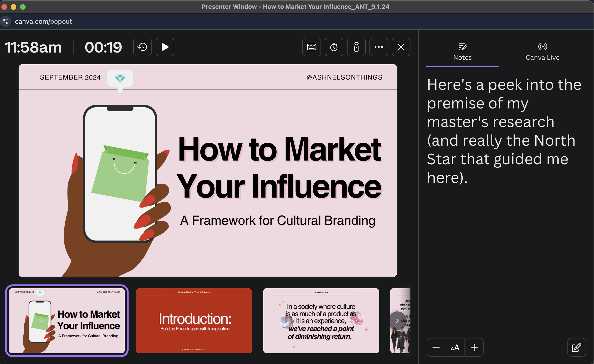The width and height of the screenshot is (594, 364).
Task: Start the presentation timer
Action: point(165,47)
